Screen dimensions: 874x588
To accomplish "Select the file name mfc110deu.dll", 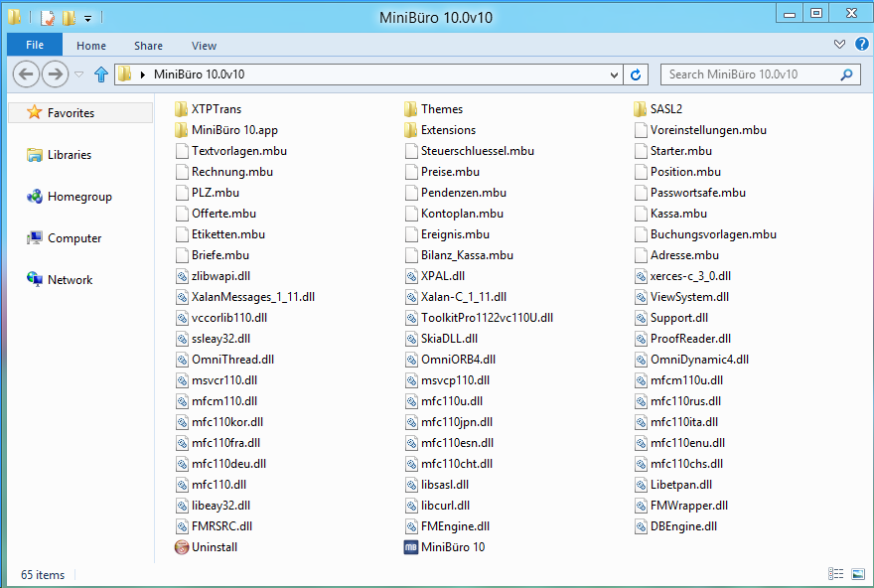I will tap(228, 464).
